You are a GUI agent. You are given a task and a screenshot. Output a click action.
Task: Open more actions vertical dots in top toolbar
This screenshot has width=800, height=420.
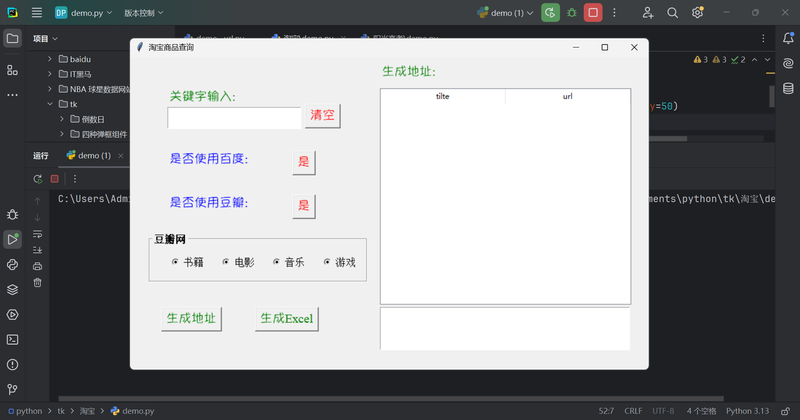tap(614, 13)
